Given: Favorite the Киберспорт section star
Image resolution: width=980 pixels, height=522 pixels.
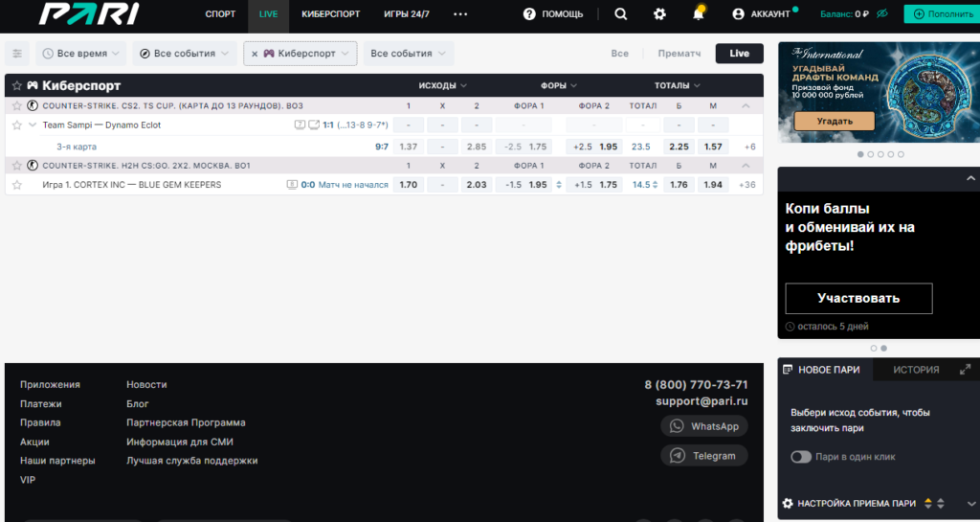Looking at the screenshot, I should pyautogui.click(x=17, y=85).
